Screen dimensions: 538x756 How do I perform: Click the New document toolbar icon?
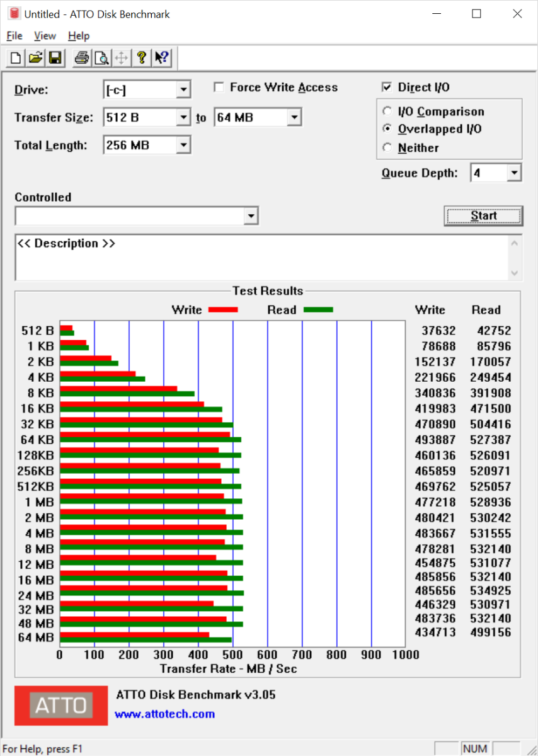coord(16,59)
